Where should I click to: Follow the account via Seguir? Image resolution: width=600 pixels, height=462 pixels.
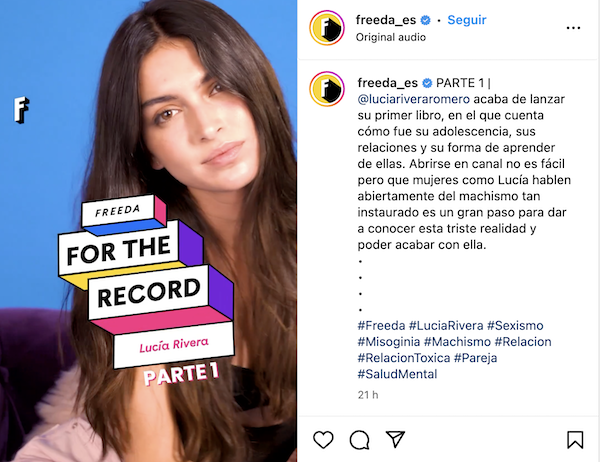tap(466, 20)
